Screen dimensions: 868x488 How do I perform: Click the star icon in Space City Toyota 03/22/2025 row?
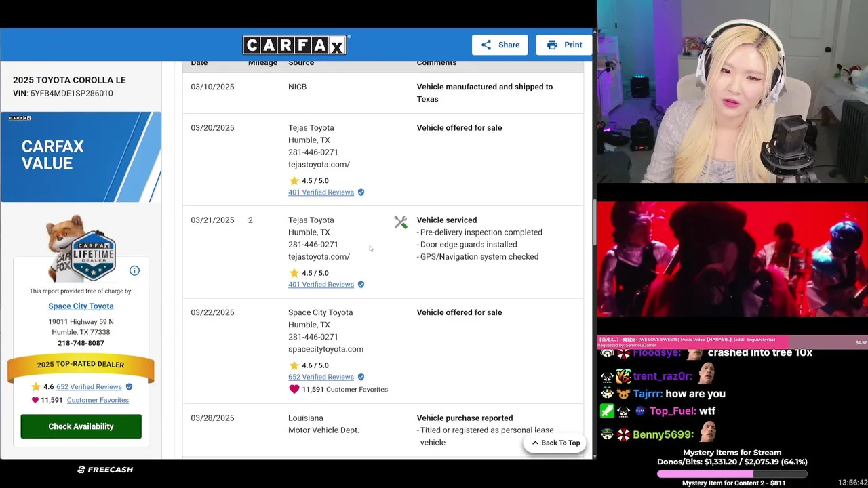coord(294,365)
